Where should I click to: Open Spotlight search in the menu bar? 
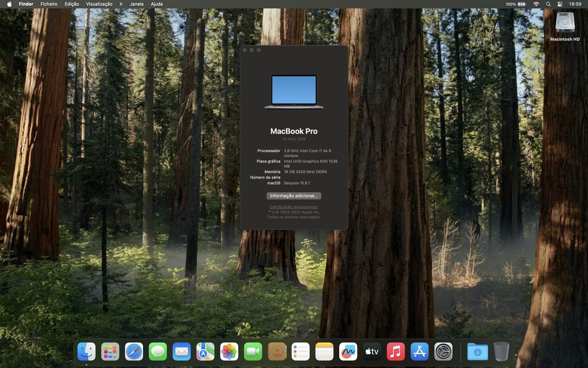(x=548, y=4)
